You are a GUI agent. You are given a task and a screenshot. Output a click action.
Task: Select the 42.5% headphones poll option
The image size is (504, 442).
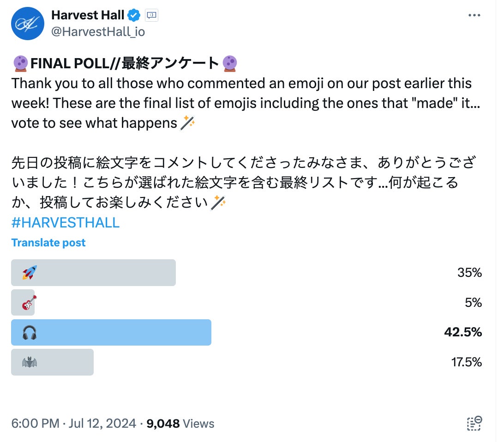(111, 333)
